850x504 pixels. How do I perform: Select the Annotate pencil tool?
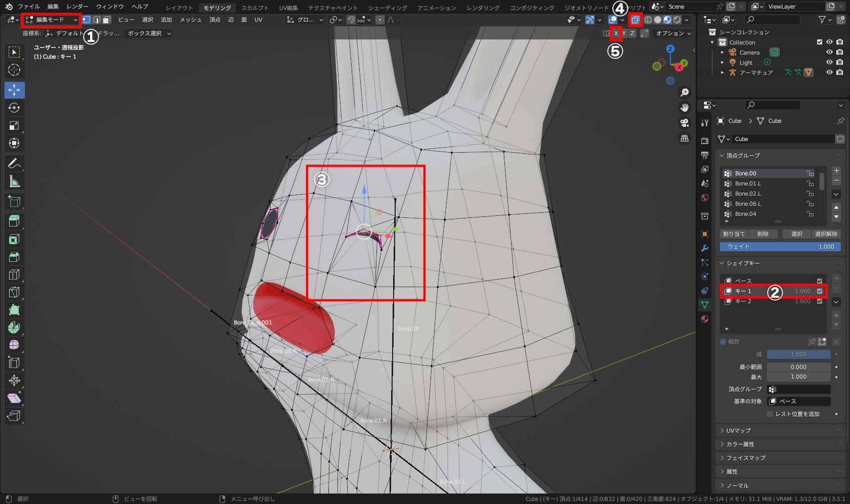pos(14,163)
